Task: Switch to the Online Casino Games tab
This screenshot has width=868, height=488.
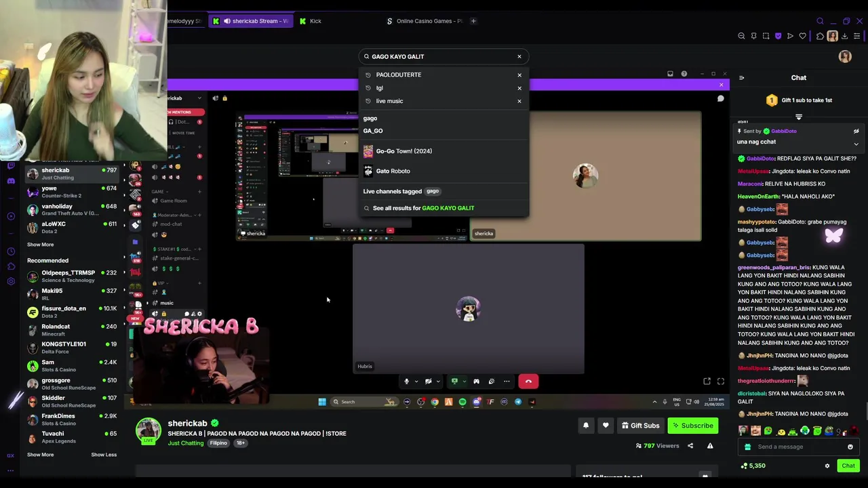Action: click(x=425, y=21)
